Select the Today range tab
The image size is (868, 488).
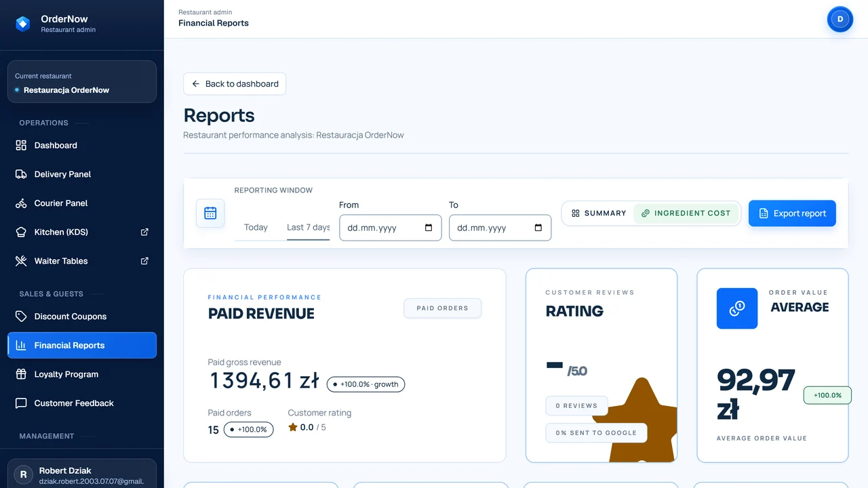click(256, 227)
